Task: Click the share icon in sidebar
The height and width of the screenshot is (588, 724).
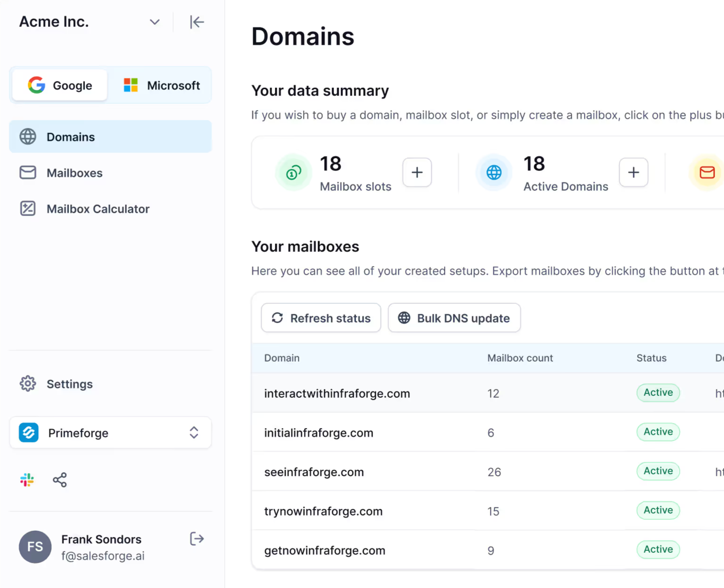Action: tap(60, 480)
